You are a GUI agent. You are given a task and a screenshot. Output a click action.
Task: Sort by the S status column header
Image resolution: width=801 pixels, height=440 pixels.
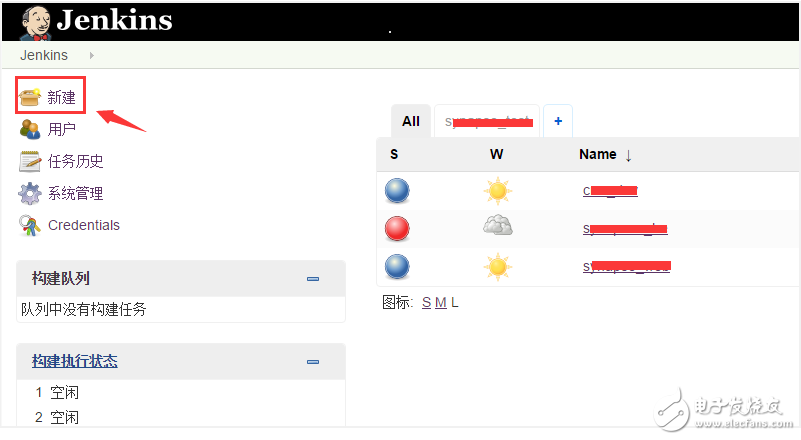click(394, 154)
